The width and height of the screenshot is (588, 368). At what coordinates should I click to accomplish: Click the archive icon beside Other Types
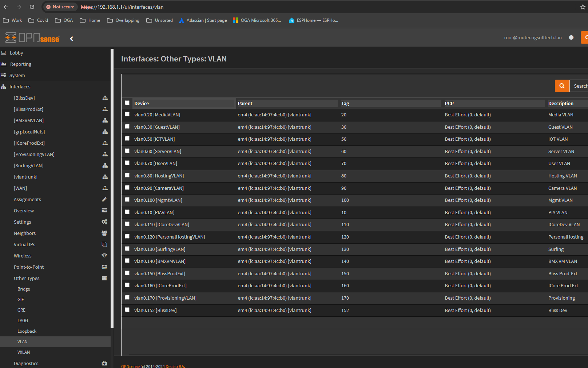pos(104,278)
